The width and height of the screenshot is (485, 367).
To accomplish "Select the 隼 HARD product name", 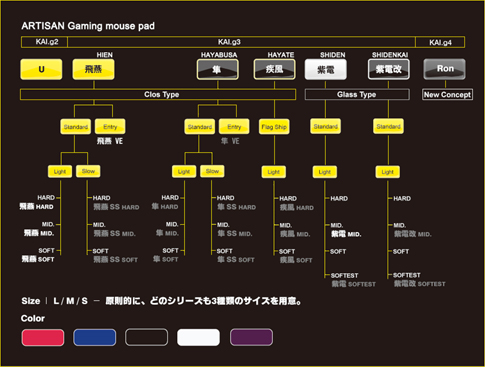I will [x=165, y=207].
